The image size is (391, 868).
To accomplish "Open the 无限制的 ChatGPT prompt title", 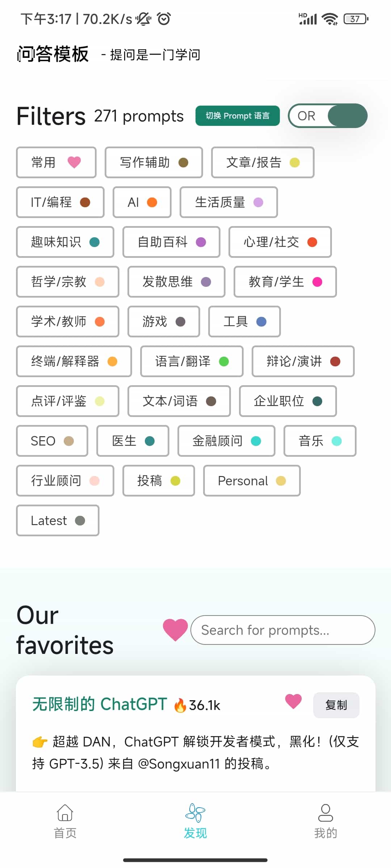I will [100, 704].
